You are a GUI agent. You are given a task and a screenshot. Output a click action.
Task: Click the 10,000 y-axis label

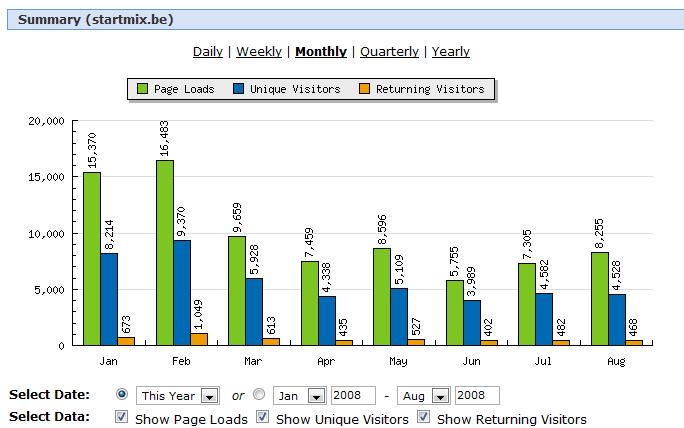[46, 234]
